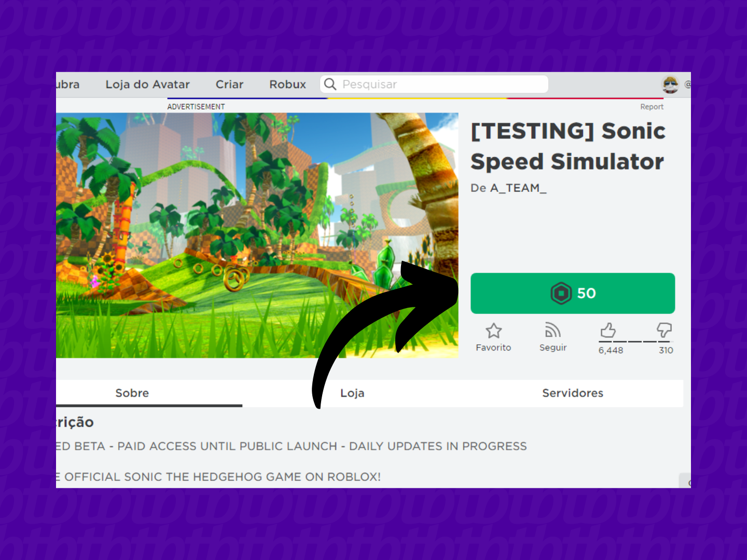The image size is (747, 560).
Task: Buy access for 50 Robux
Action: 573,293
